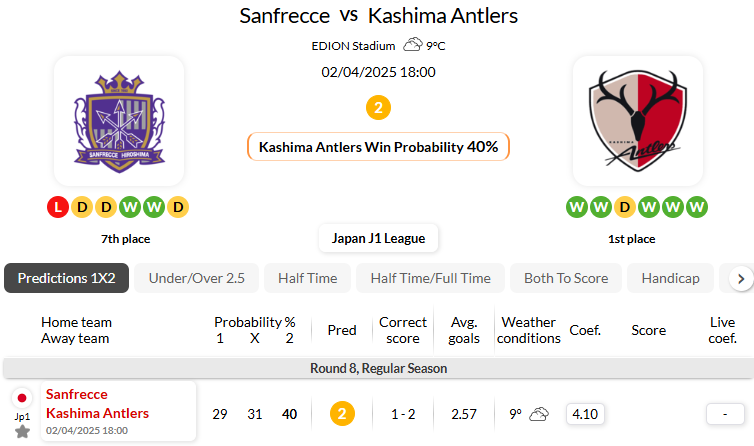Click the Japan flag league icon
754x446 pixels.
(22, 399)
